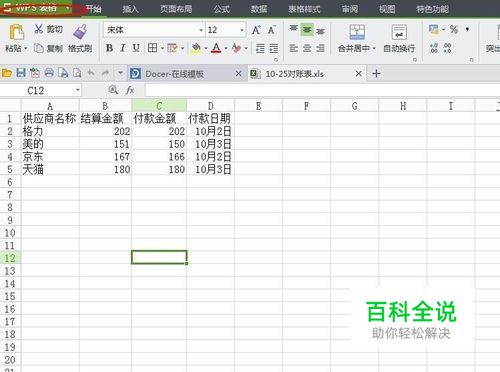This screenshot has width=500, height=372.
Task: Click the increase decimal places icon
Action: click(433, 48)
